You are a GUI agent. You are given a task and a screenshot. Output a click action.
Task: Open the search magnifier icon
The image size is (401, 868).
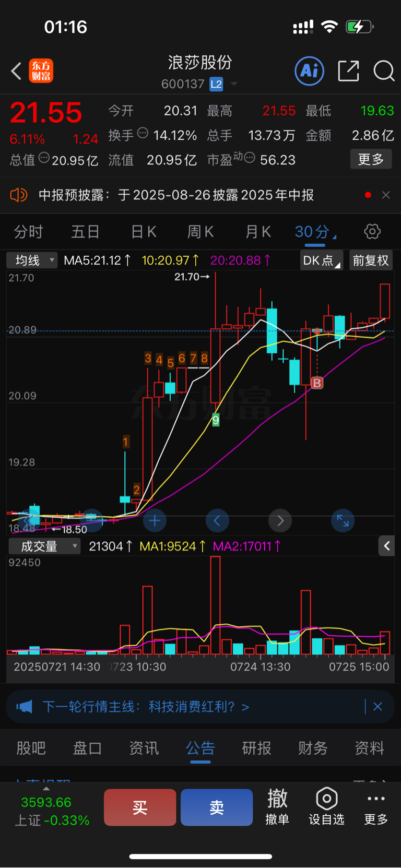[x=384, y=71]
